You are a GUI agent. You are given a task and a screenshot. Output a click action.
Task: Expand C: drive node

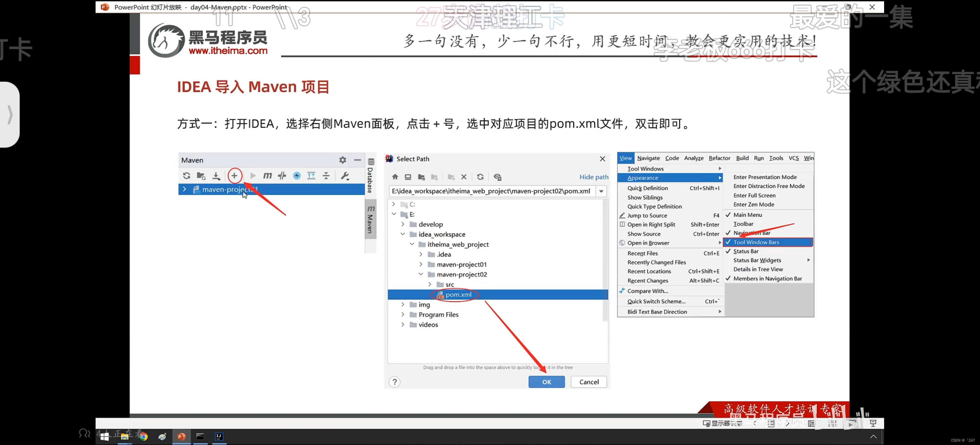[x=394, y=204]
